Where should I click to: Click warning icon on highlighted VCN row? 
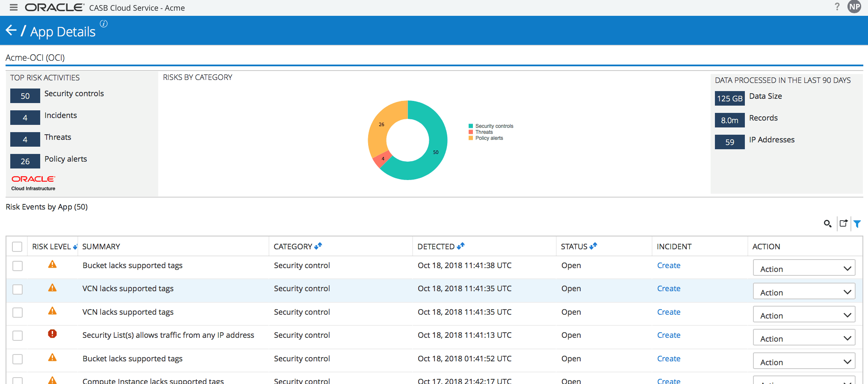(x=52, y=288)
